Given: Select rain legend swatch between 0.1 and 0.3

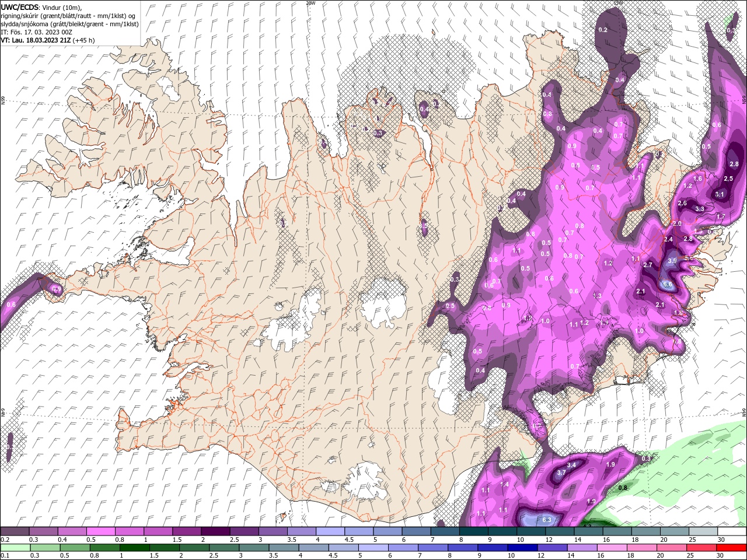Looking at the screenshot, I should click(x=15, y=547).
